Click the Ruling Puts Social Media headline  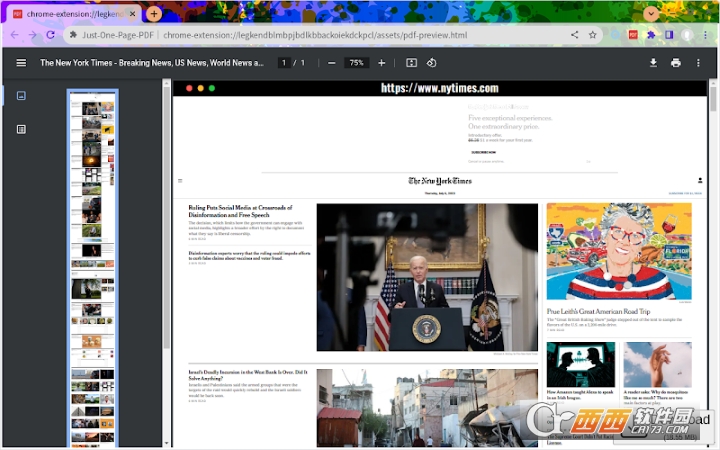240,211
